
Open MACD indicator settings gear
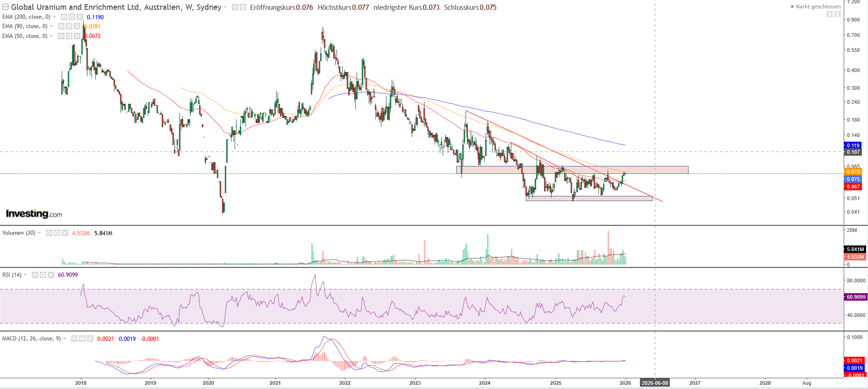point(82,339)
